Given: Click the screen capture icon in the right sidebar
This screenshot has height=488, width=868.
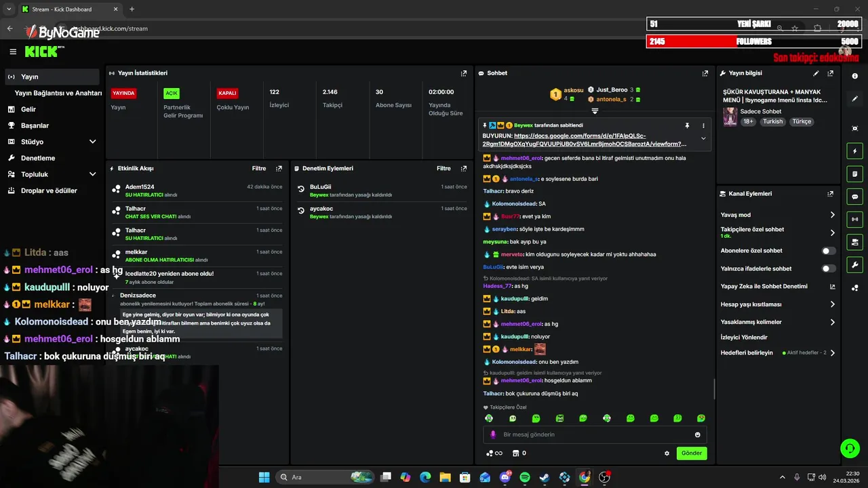Looking at the screenshot, I should pos(854,128).
